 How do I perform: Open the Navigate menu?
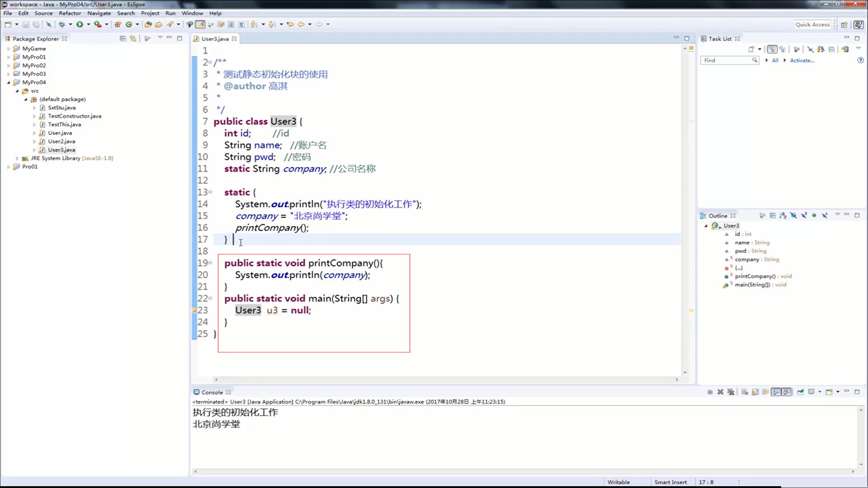click(x=99, y=13)
